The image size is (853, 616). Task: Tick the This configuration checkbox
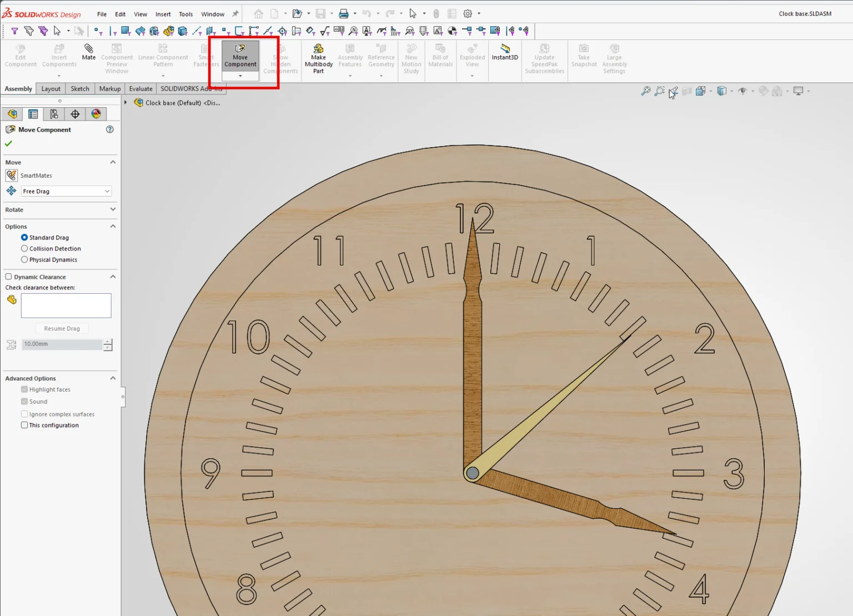(x=24, y=425)
